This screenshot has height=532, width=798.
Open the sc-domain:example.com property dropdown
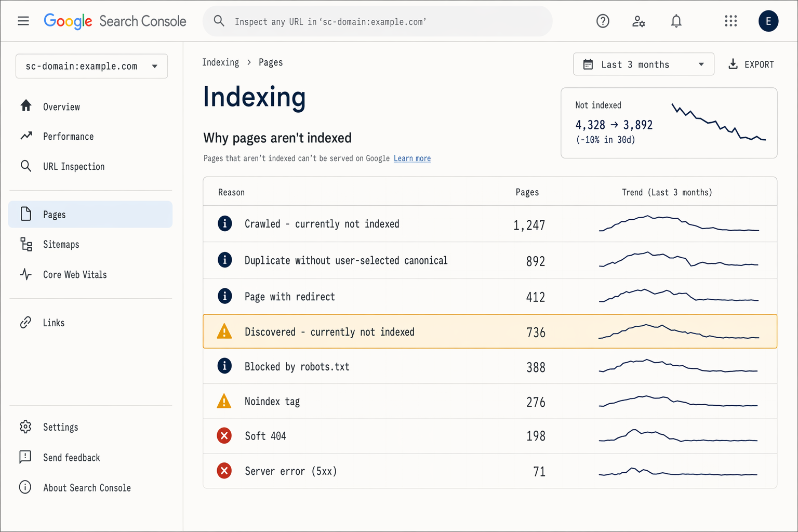coord(91,66)
